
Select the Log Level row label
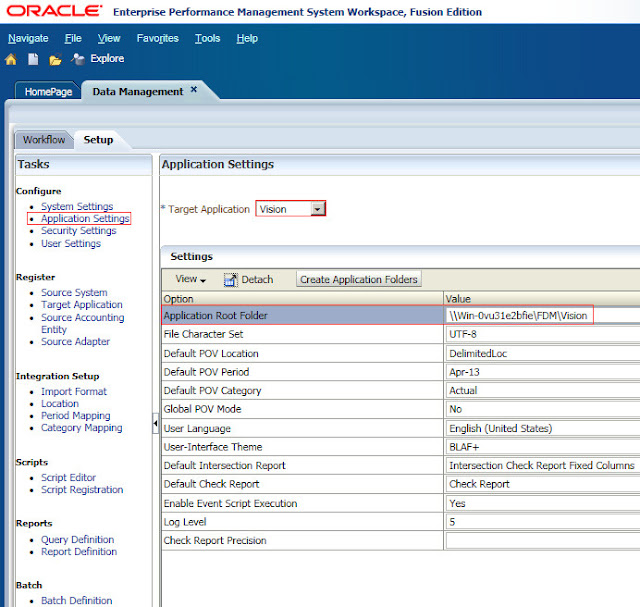[x=185, y=522]
